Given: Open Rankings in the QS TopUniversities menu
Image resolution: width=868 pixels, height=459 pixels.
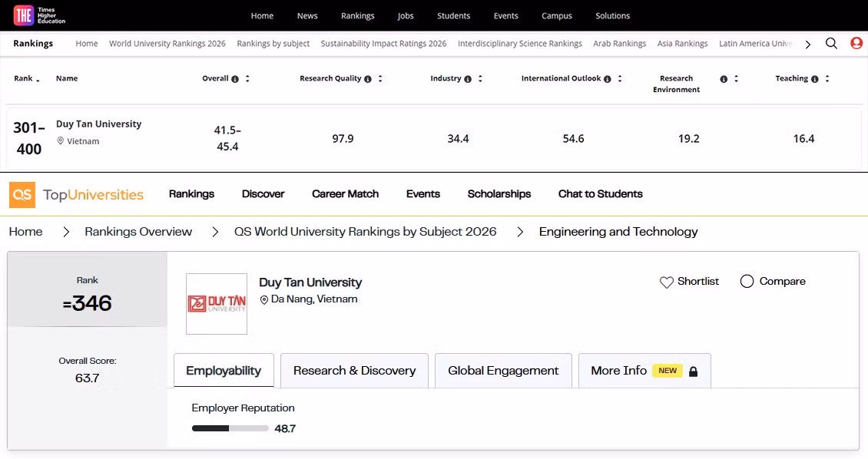Looking at the screenshot, I should point(191,194).
